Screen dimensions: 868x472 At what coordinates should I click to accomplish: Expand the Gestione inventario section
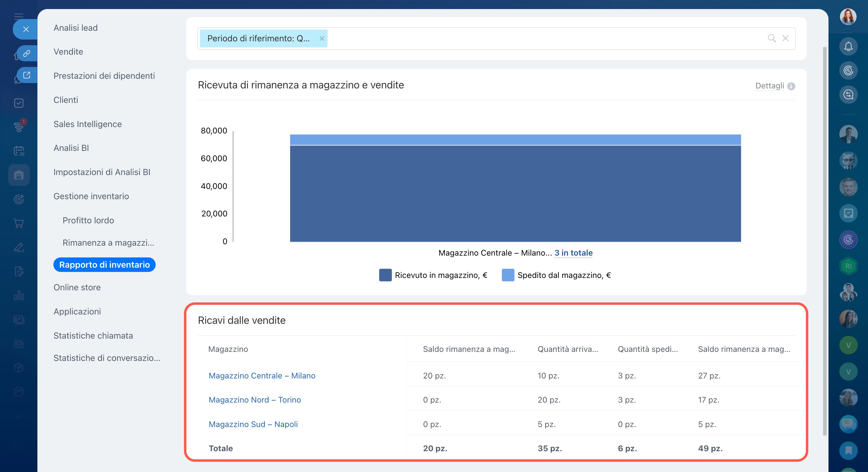tap(91, 196)
